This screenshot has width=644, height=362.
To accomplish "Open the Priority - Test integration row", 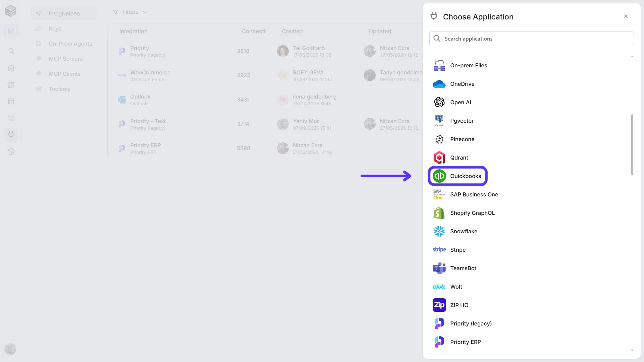I will [x=265, y=124].
